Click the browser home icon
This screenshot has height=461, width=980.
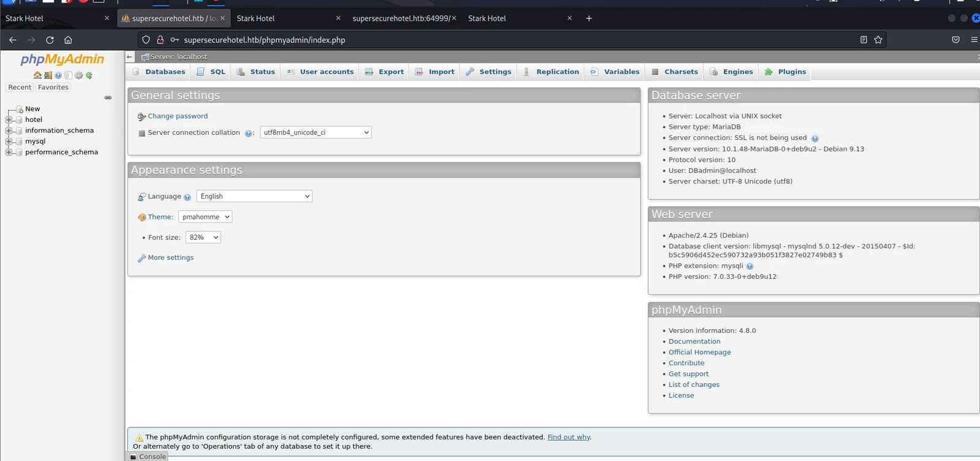[x=68, y=40]
